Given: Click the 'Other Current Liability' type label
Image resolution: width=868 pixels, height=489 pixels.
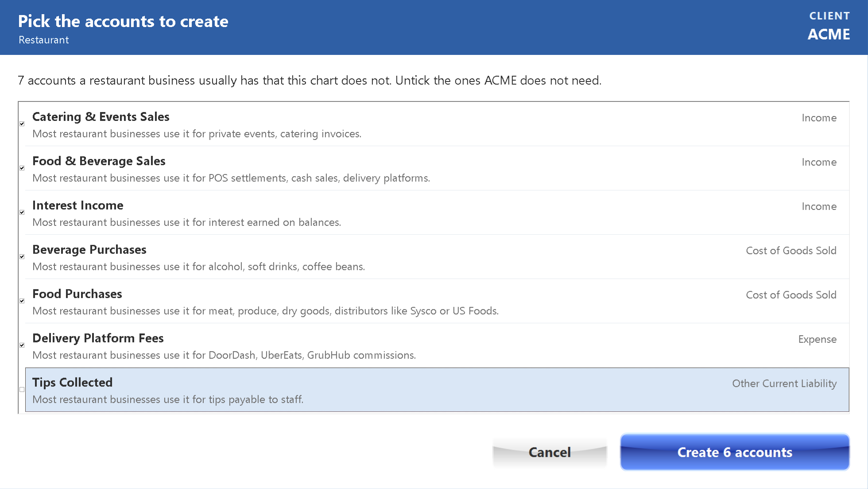Looking at the screenshot, I should pyautogui.click(x=784, y=384).
